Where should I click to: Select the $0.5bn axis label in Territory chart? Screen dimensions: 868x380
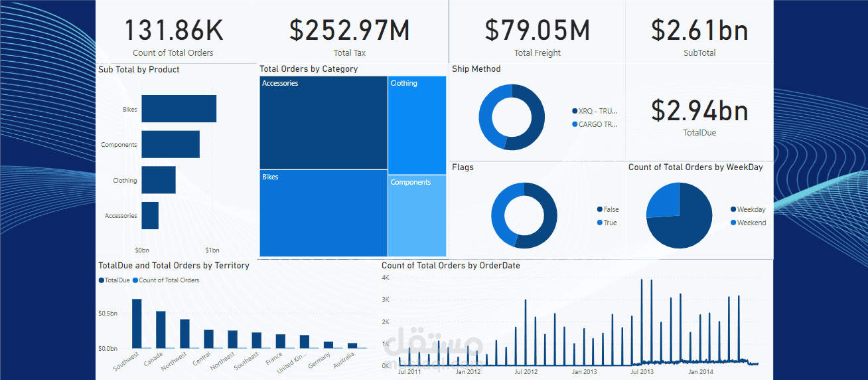tap(108, 313)
